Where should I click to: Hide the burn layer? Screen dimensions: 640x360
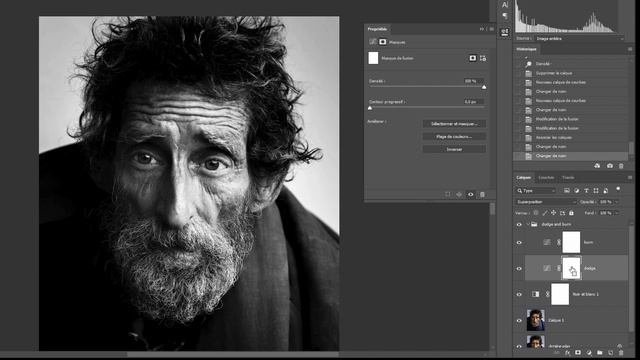coord(519,242)
